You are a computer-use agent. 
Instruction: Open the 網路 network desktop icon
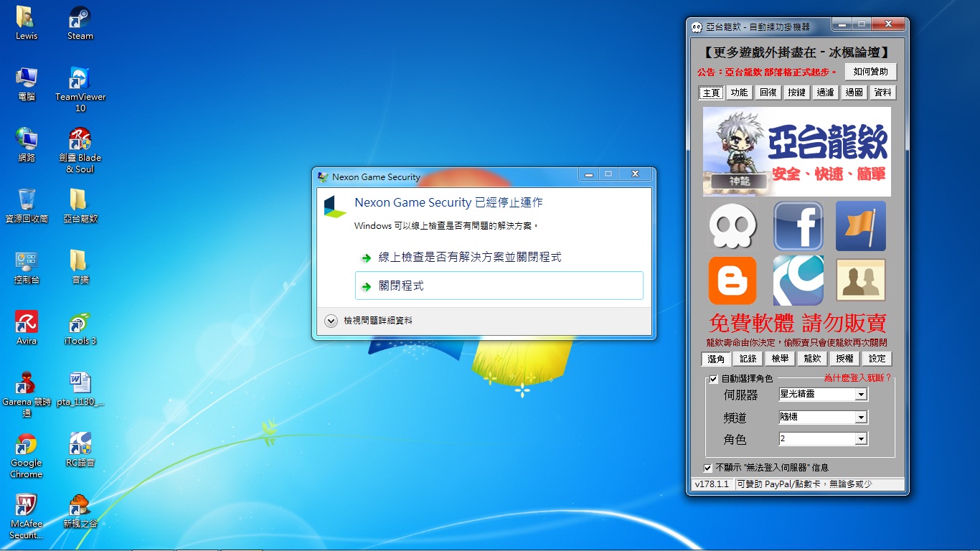pos(27,145)
